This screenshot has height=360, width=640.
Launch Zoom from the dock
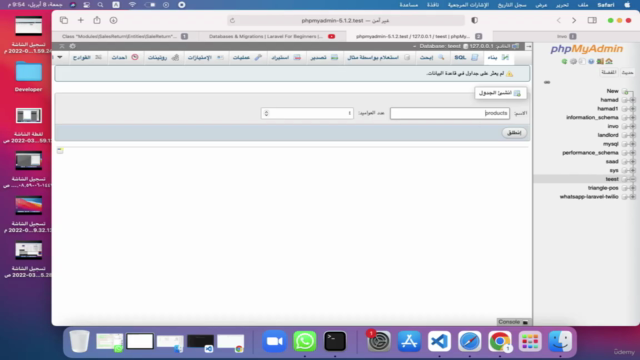coord(274,341)
